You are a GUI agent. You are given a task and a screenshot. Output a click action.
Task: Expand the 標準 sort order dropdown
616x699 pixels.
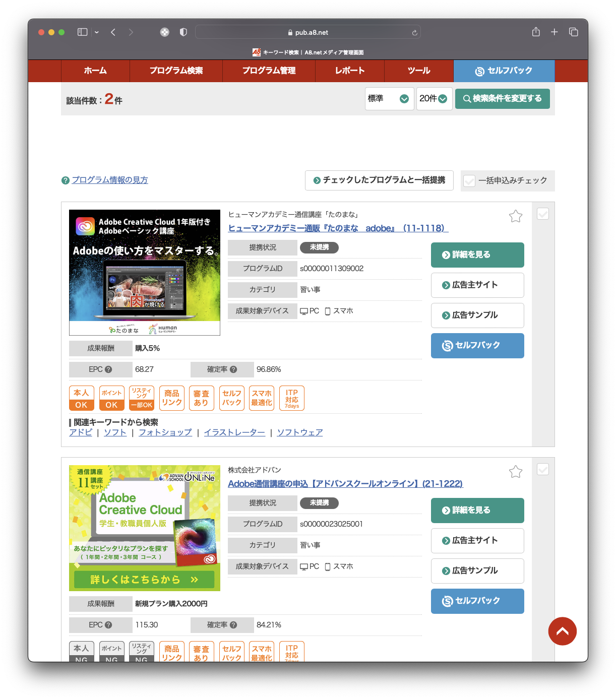tap(389, 98)
